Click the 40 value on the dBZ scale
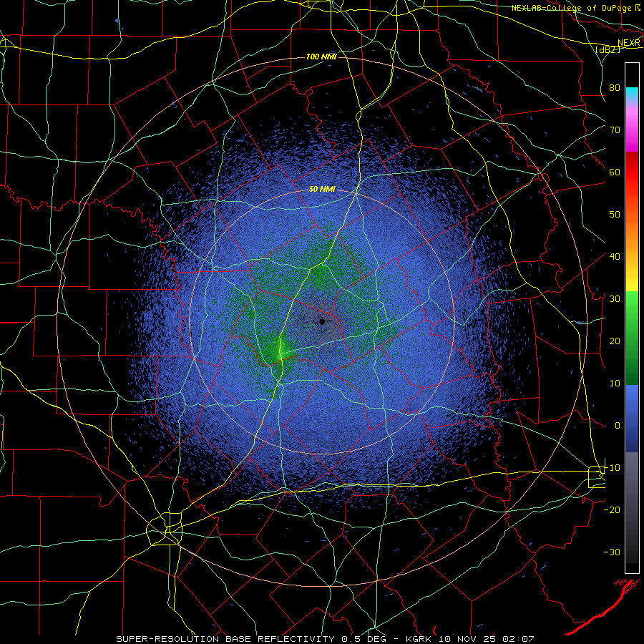 (x=615, y=257)
